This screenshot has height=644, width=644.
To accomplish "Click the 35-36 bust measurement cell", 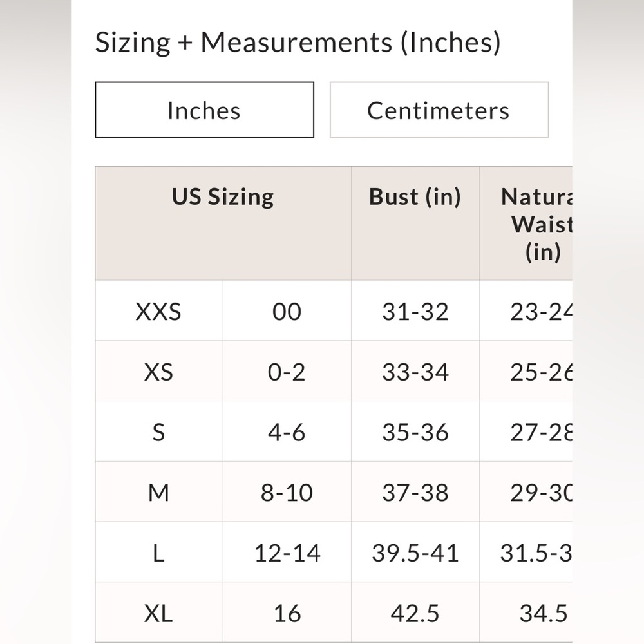I will [415, 431].
